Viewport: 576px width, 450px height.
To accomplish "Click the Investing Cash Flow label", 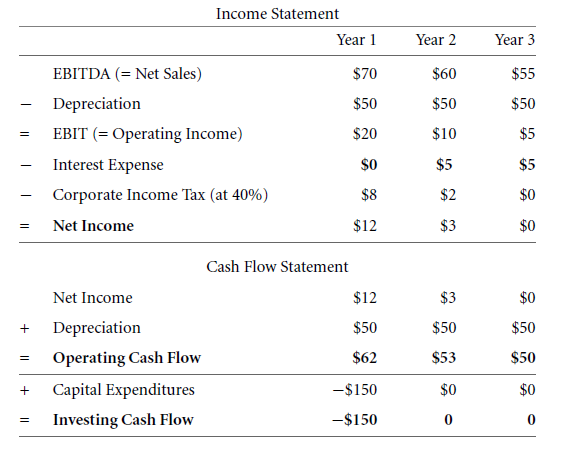I will coord(123,420).
